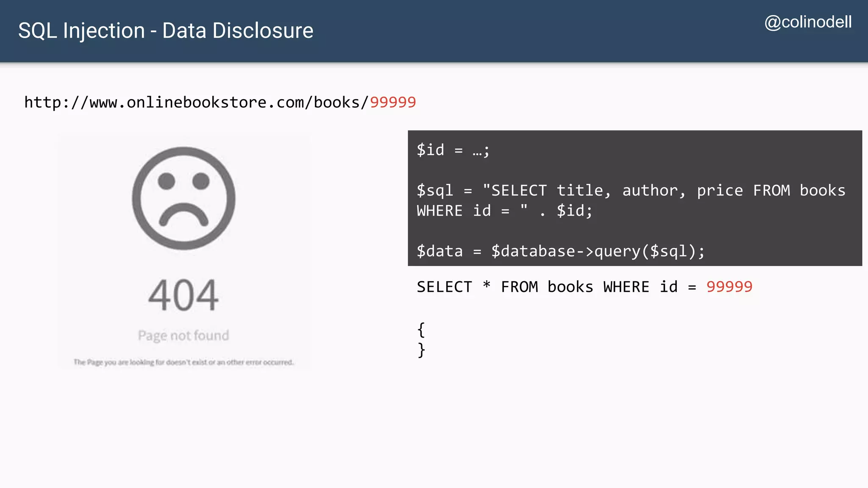Viewport: 868px width, 488px height.
Task: Click the red 99999 in the SQL query
Action: (x=729, y=287)
